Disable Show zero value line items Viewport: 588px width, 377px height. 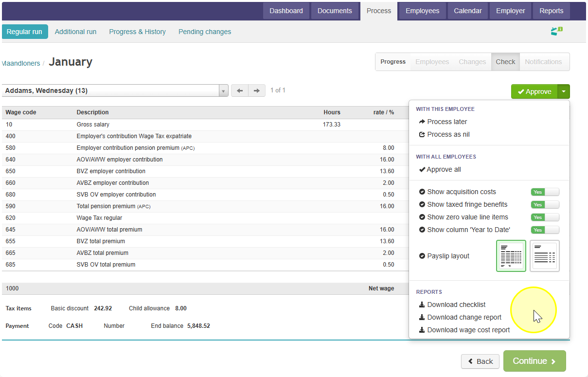pos(545,217)
